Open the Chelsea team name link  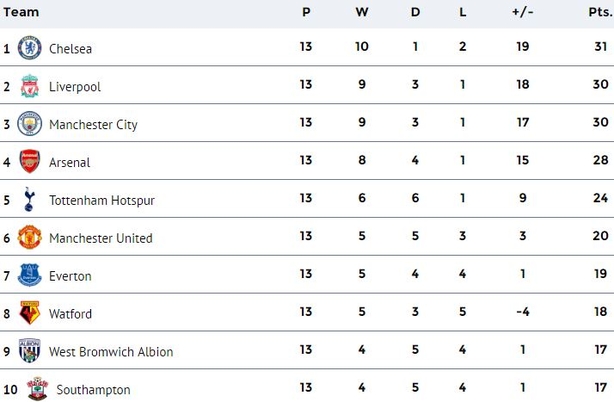(70, 49)
